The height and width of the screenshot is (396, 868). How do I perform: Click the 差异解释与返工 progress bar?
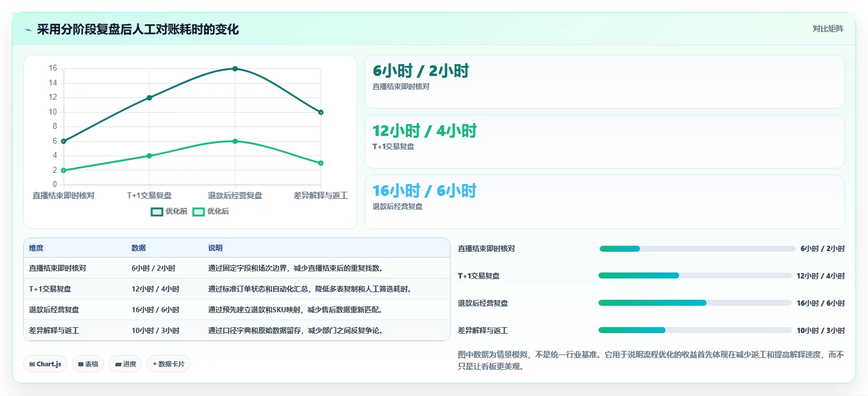click(x=695, y=330)
